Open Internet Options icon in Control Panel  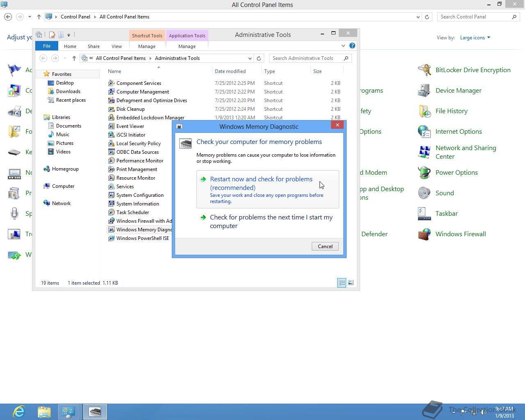[x=424, y=132]
